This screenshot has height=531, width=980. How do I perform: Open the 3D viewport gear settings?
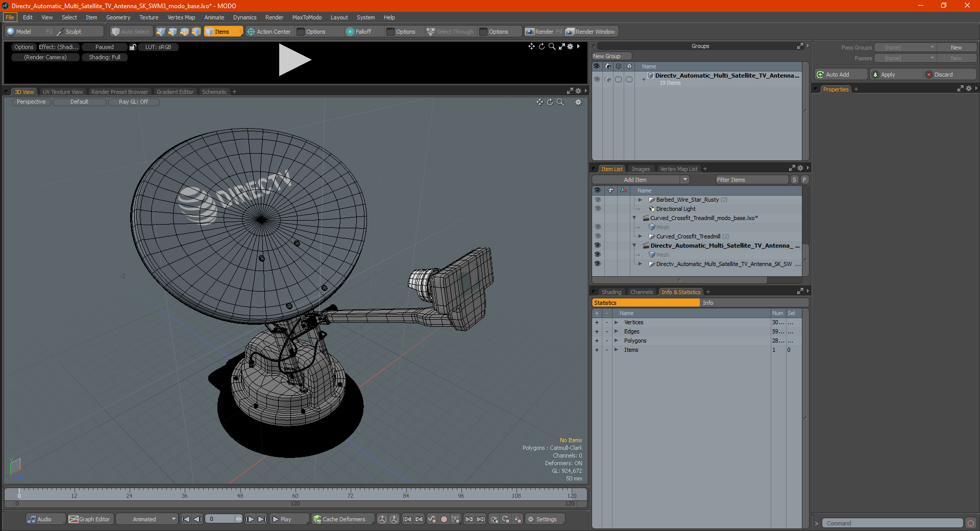578,102
